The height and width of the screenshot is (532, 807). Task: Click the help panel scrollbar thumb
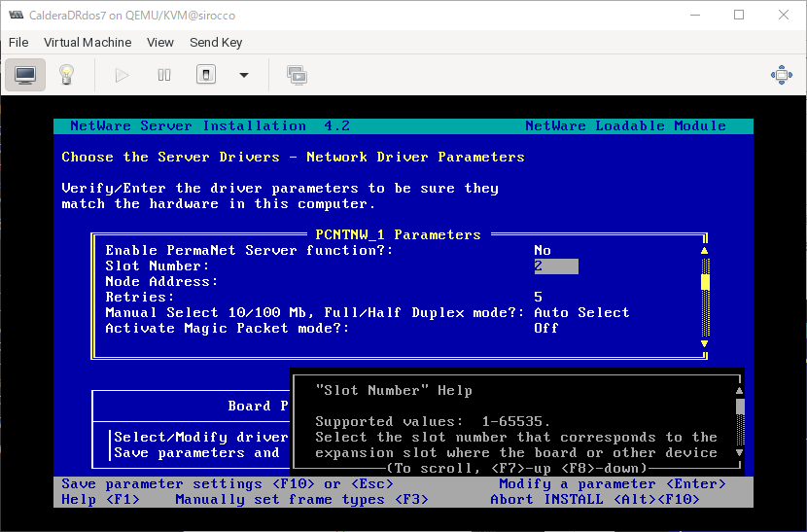(x=740, y=407)
